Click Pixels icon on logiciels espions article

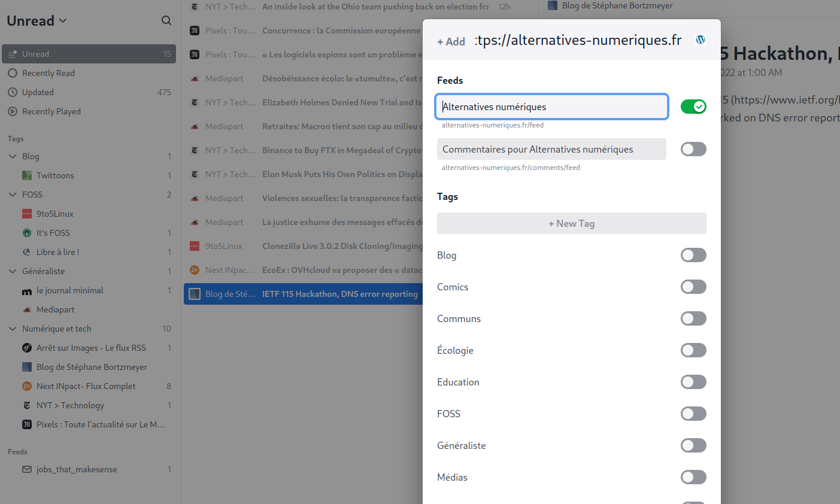(195, 54)
